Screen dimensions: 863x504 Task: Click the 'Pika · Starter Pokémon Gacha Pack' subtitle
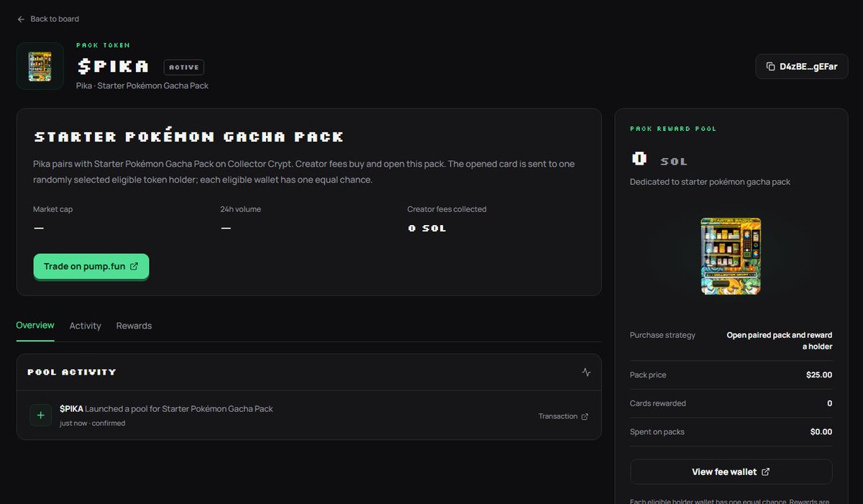(142, 86)
